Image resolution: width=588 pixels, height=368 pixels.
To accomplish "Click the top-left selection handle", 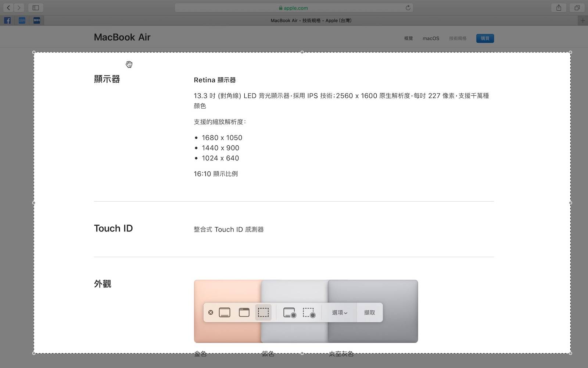I will coord(34,52).
